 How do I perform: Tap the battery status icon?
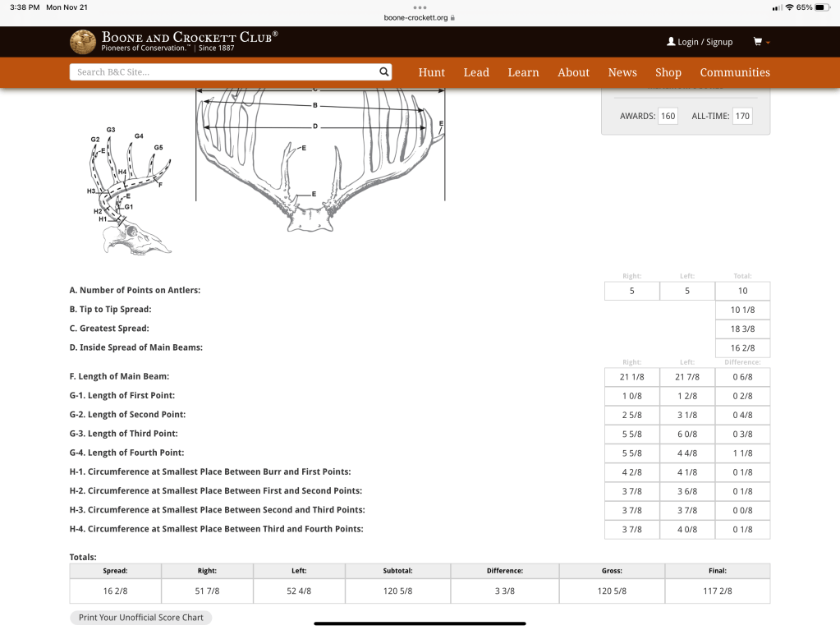[x=819, y=7]
